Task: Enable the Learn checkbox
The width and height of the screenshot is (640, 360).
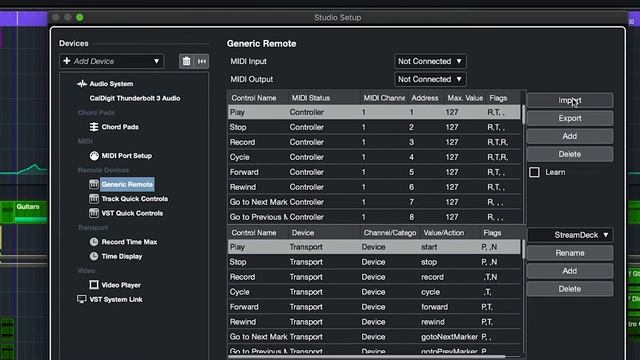Action: (534, 172)
